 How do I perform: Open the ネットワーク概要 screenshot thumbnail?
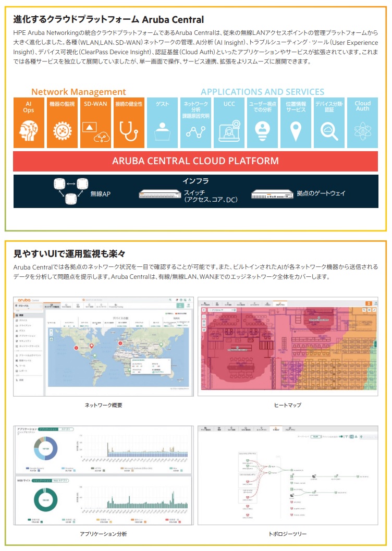coord(103,347)
